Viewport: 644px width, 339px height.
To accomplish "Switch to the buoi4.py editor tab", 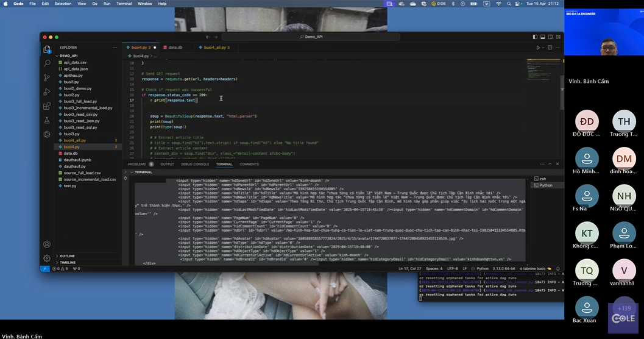I will (141, 48).
